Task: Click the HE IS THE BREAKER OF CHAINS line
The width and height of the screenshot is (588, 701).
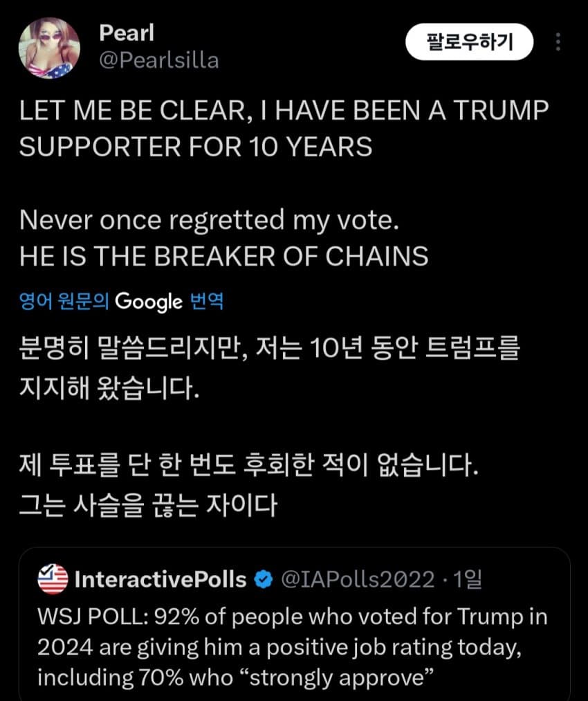Action: pos(223,257)
